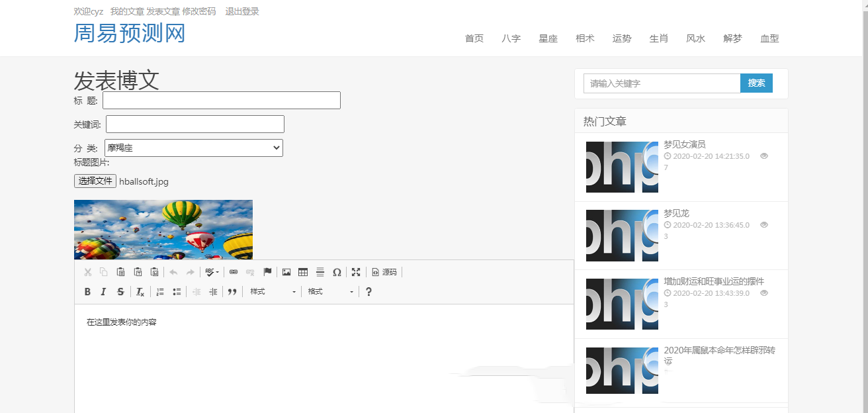This screenshot has height=413, width=868.
Task: Insert a table in the editor
Action: point(303,272)
